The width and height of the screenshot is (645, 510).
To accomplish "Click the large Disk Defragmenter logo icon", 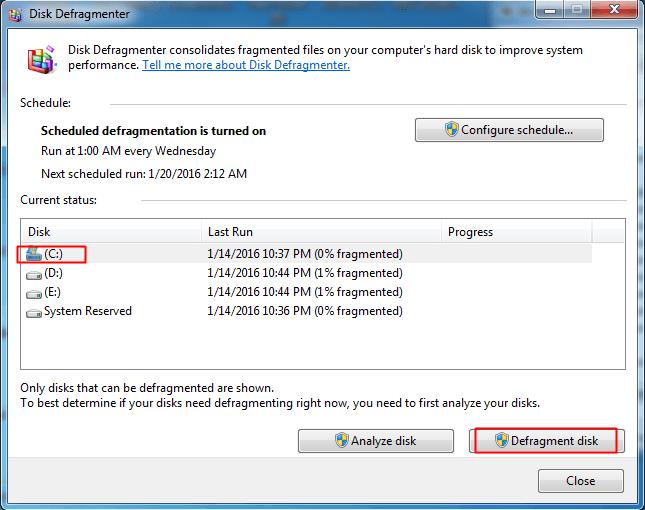I will [x=42, y=59].
